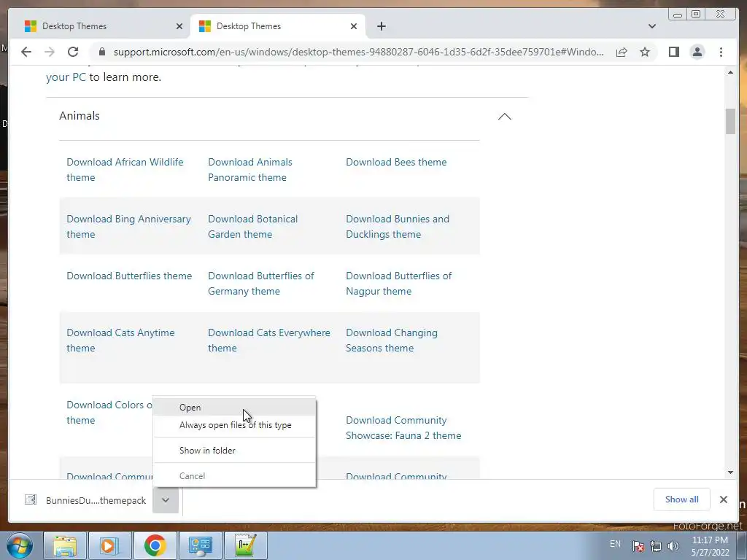Select Always open files of this type

(234, 425)
